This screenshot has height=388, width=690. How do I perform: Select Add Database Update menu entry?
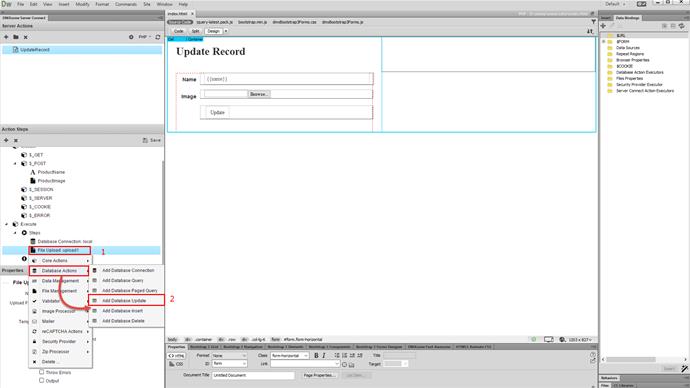click(126, 300)
